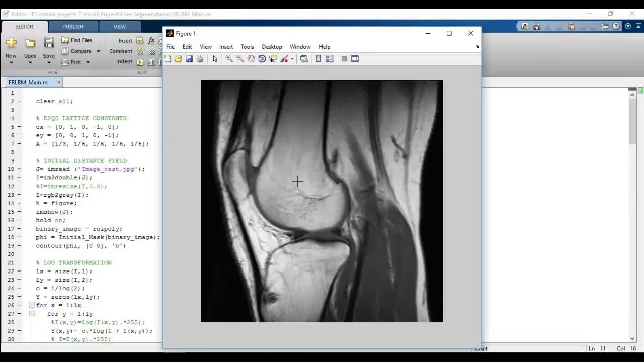This screenshot has height=362, width=644.
Task: Click the Editor vertical scrollbar thumb
Action: (x=633, y=121)
